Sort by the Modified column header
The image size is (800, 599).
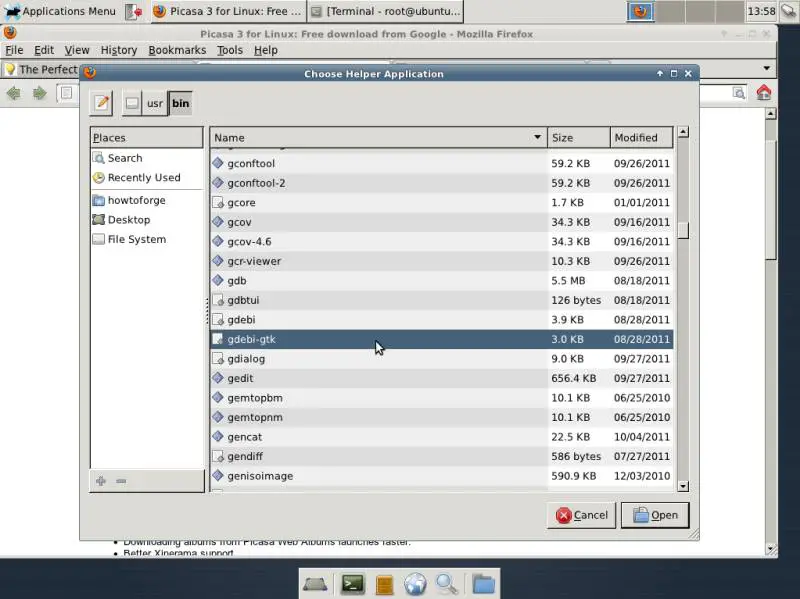tap(641, 138)
